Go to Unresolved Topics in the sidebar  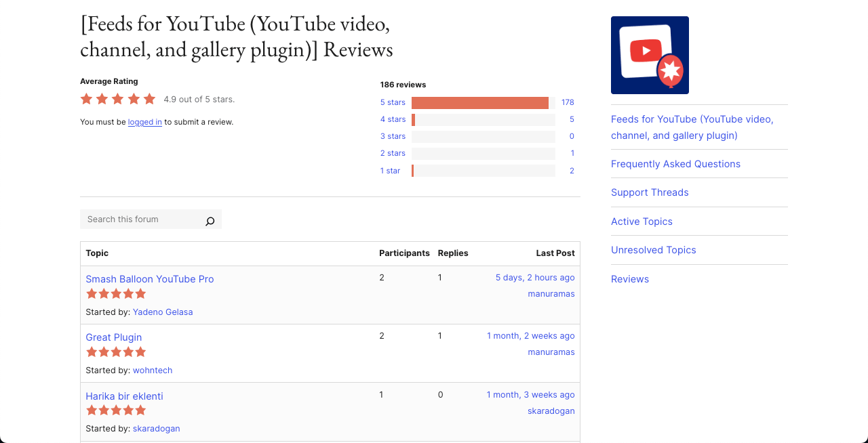point(653,250)
